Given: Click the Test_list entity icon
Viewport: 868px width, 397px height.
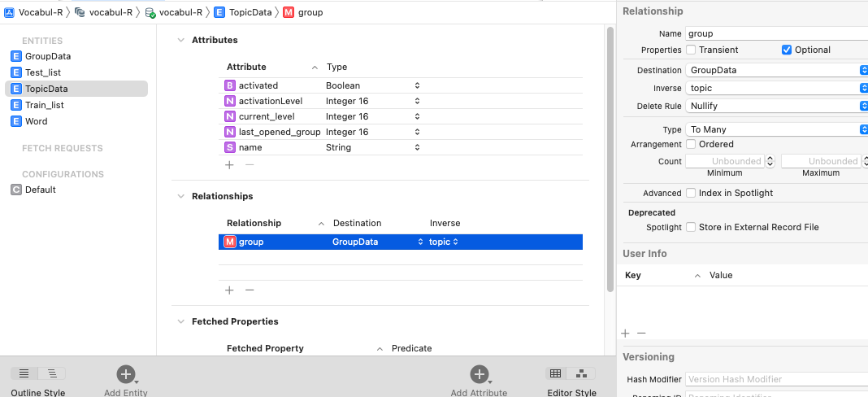Looking at the screenshot, I should [16, 72].
